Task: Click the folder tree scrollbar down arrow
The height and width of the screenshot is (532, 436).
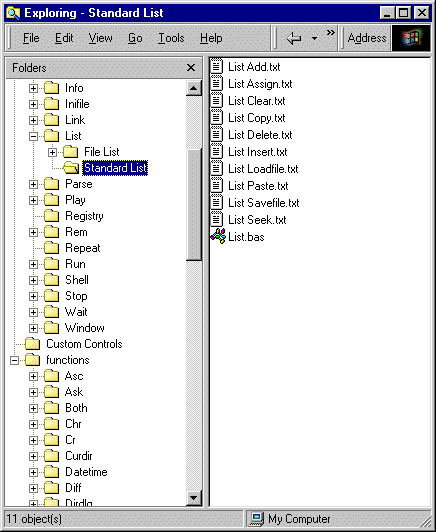Action: point(194,498)
